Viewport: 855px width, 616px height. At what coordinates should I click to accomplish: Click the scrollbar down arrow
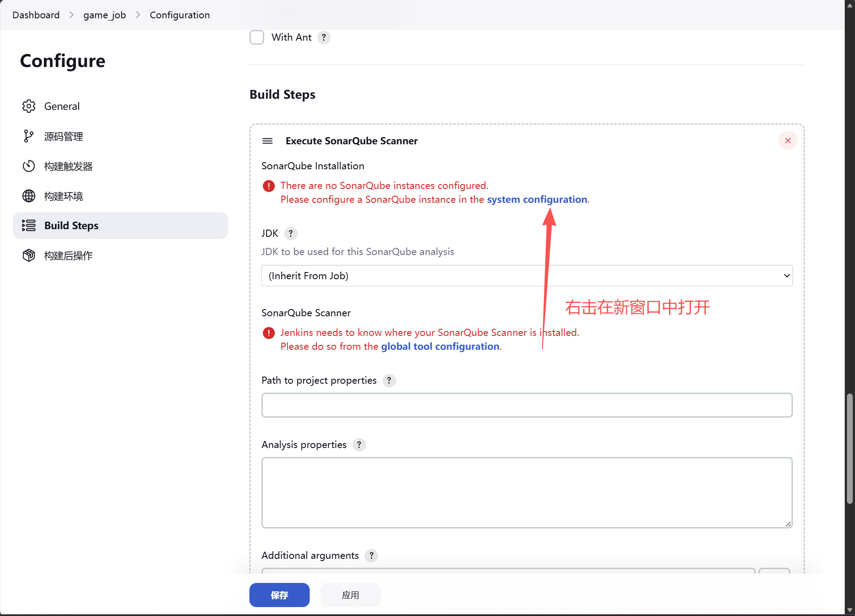coord(850,610)
